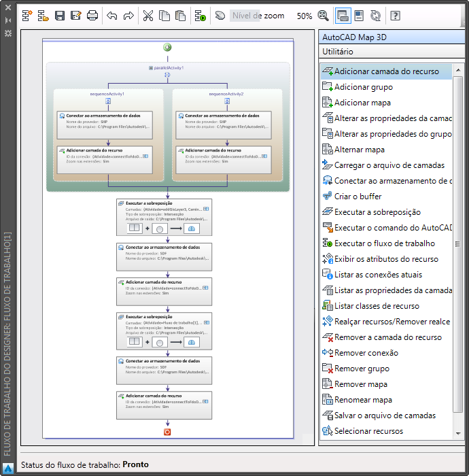Click the Conectar ao armazenamento list icon

coord(328,181)
